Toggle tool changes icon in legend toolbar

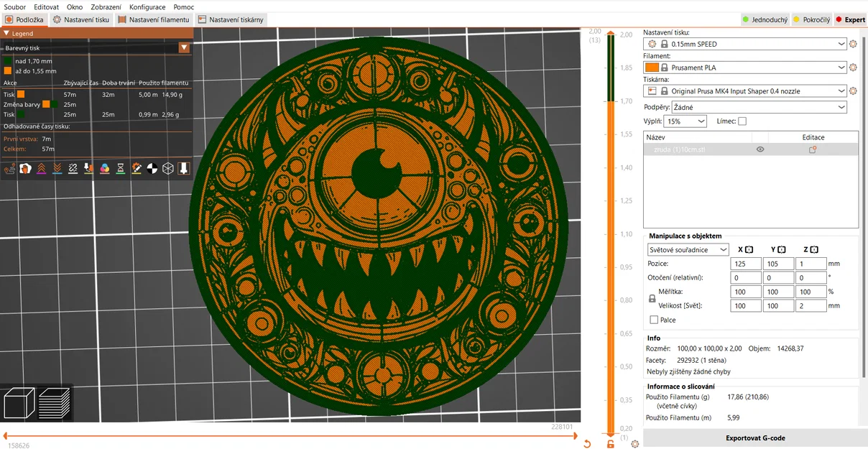coord(88,168)
